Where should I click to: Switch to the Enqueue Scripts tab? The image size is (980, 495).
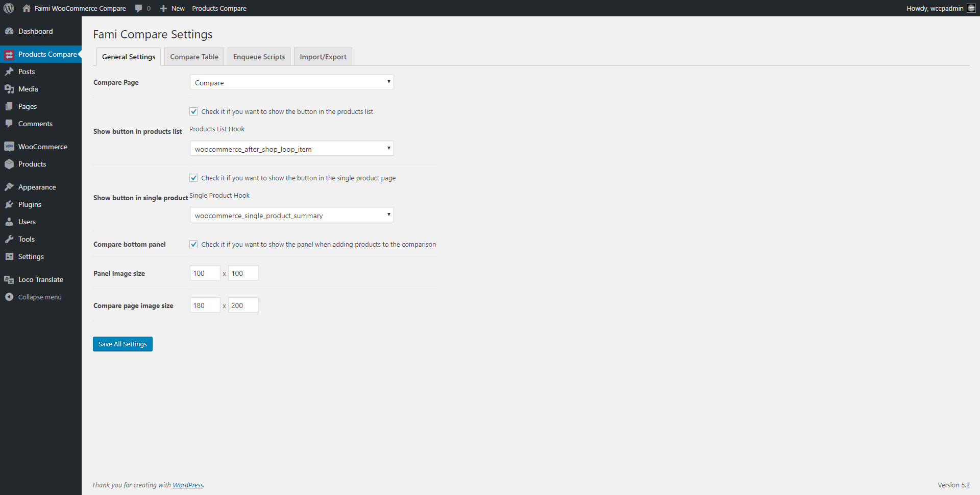[x=259, y=57]
